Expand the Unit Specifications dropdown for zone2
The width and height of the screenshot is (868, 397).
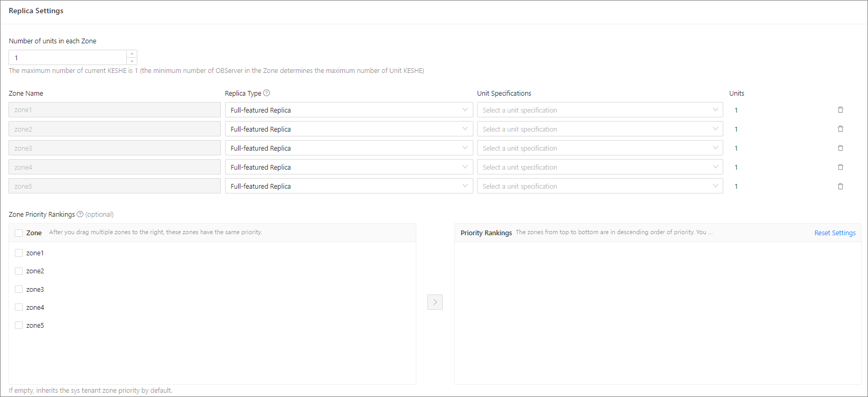600,129
